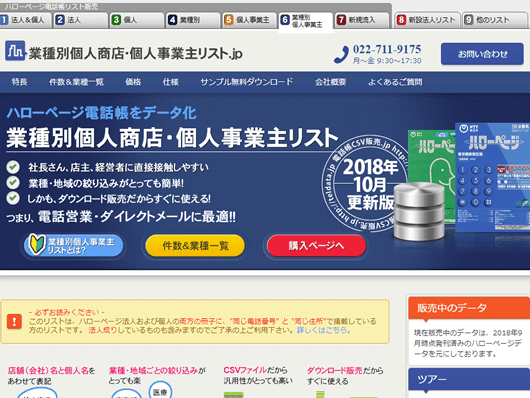Click the blue site logo icon

(15, 51)
